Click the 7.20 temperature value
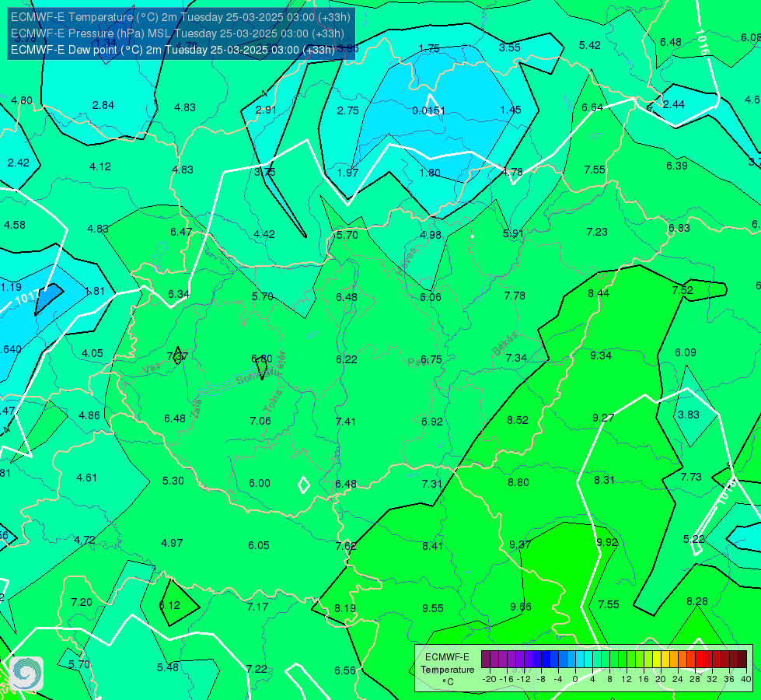This screenshot has height=700, width=761. (x=82, y=602)
